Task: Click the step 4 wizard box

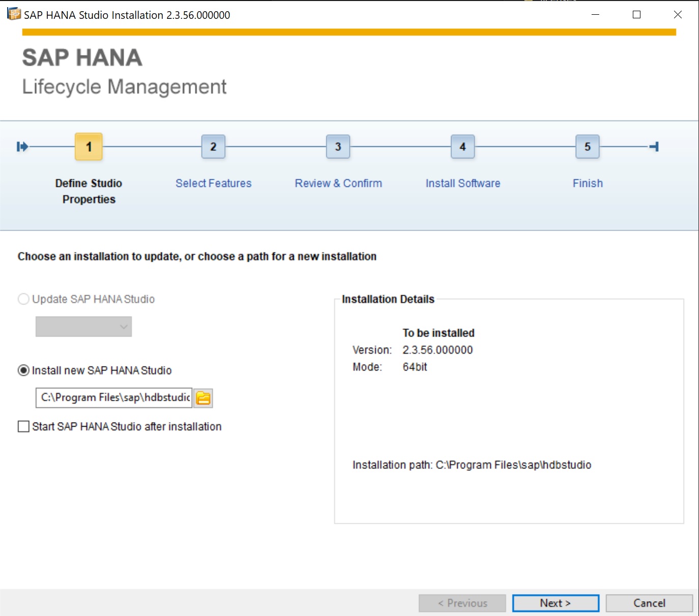Action: tap(463, 147)
